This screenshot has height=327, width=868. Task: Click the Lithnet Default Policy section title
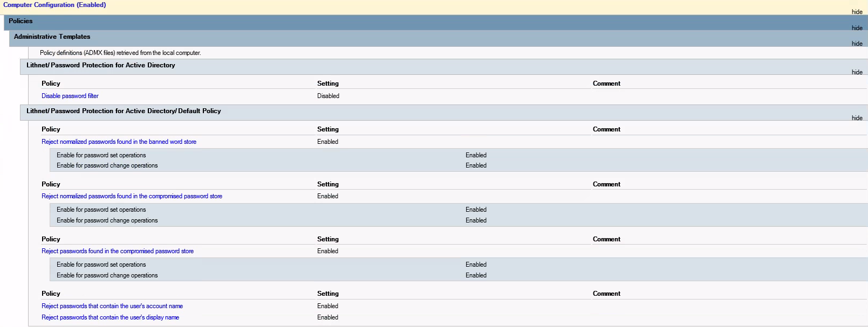124,111
